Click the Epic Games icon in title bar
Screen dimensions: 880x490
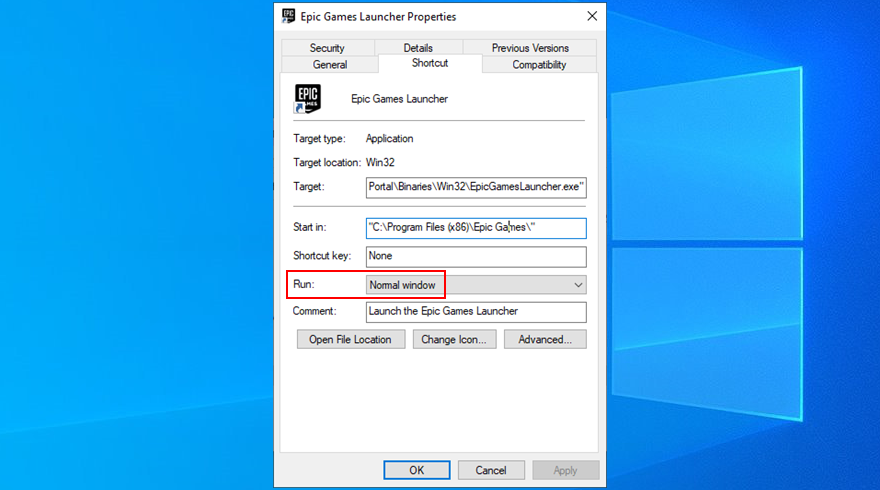[289, 16]
